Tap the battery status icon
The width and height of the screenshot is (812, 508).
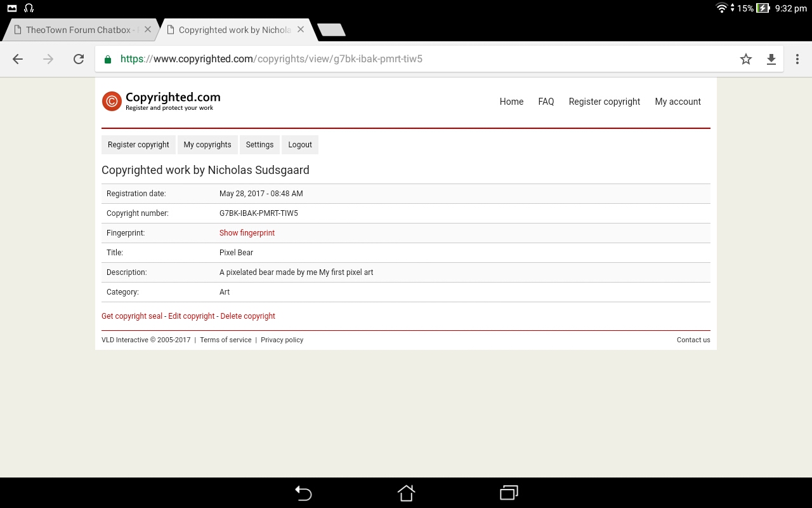click(763, 8)
